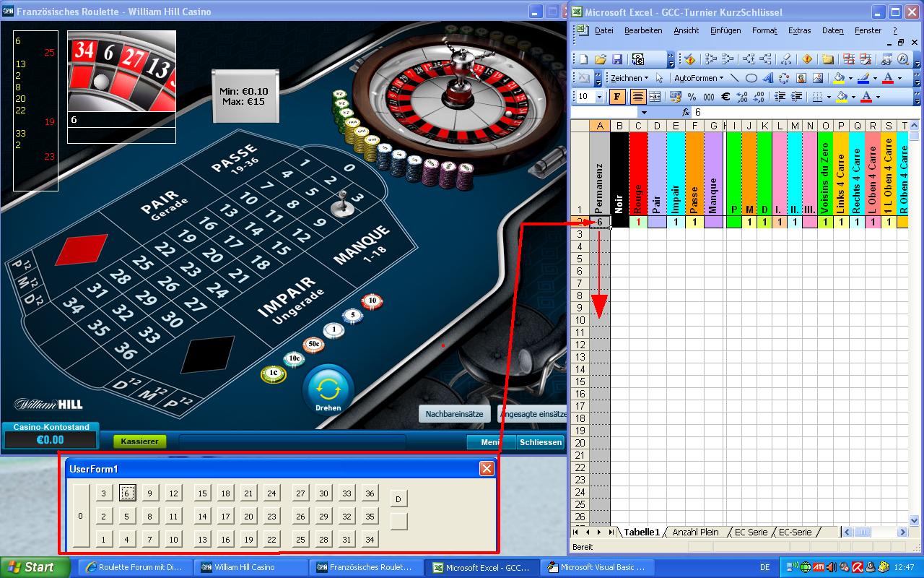Open Name Box dropdown arrow
The image size is (924, 578).
(644, 113)
